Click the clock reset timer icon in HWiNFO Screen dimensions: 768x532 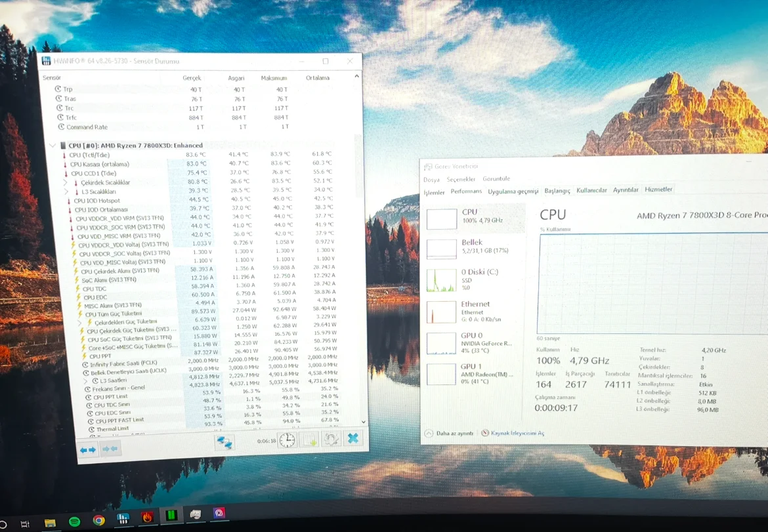pyautogui.click(x=287, y=440)
